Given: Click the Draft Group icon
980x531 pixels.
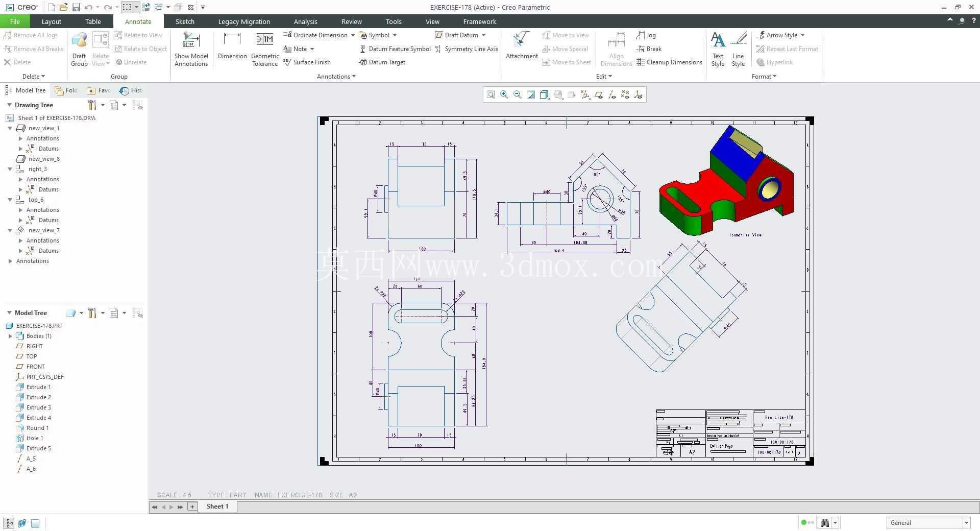Looking at the screenshot, I should tap(79, 50).
